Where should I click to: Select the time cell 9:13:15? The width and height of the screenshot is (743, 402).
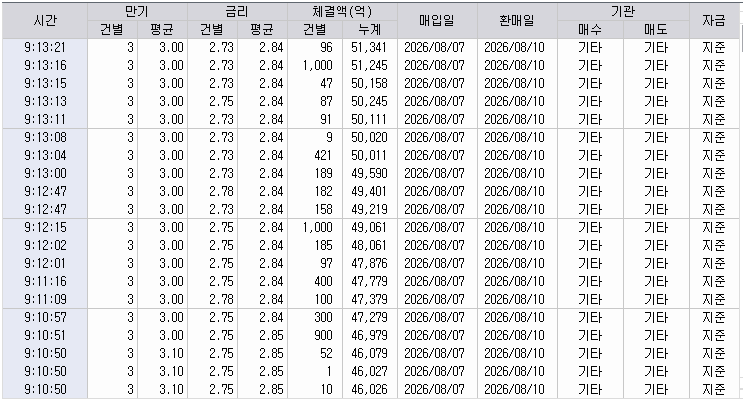(x=45, y=83)
